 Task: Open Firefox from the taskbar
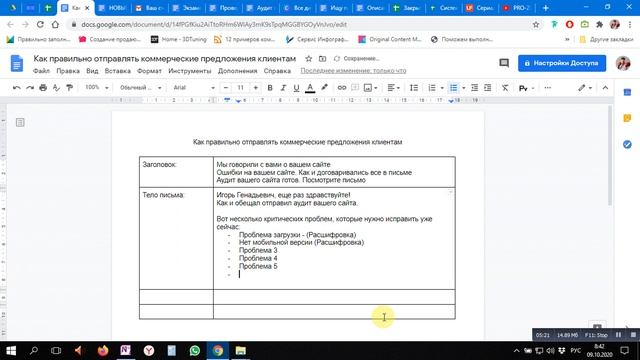pos(103,351)
